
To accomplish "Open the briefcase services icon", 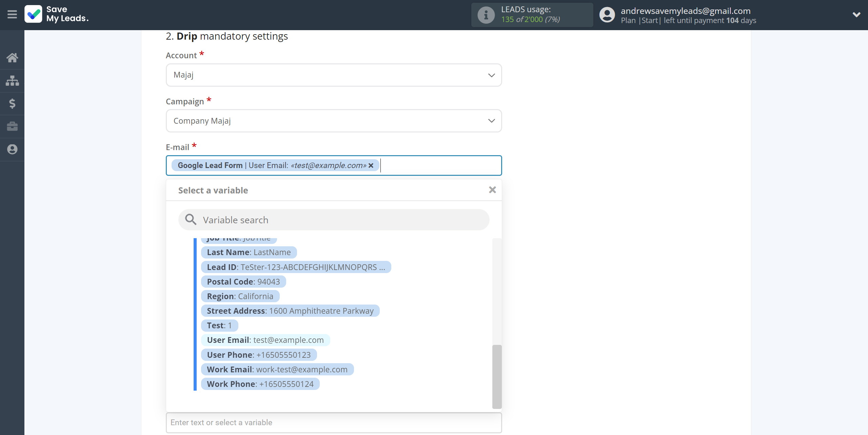I will coord(12,126).
